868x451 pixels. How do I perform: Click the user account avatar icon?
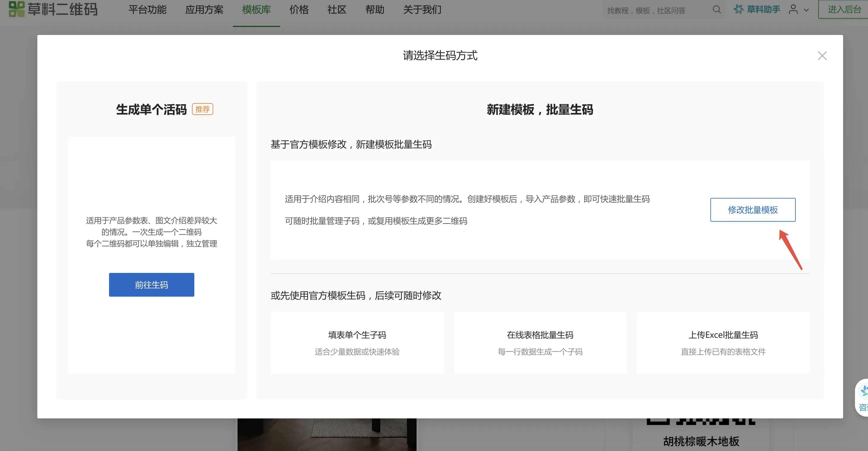pyautogui.click(x=793, y=9)
